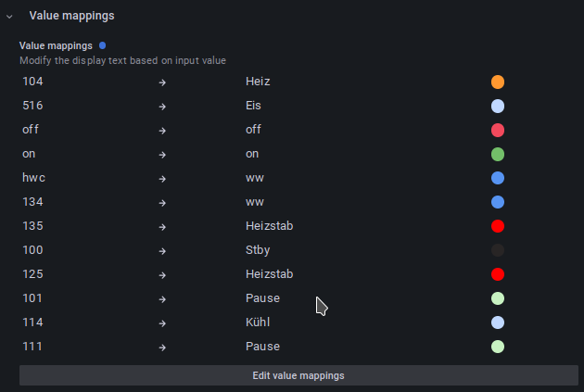Click the orange color dot for Heiz
The width and height of the screenshot is (584, 392).
point(498,82)
